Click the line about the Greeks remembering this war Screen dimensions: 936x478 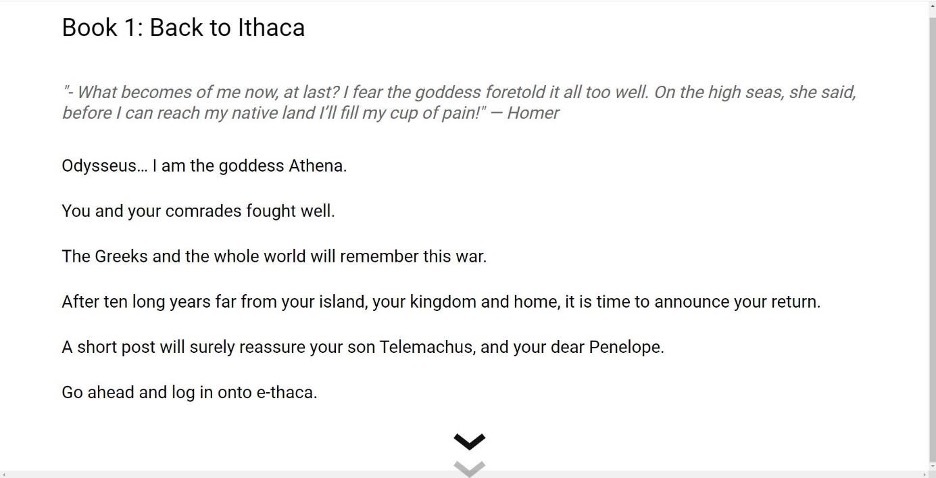coord(274,256)
